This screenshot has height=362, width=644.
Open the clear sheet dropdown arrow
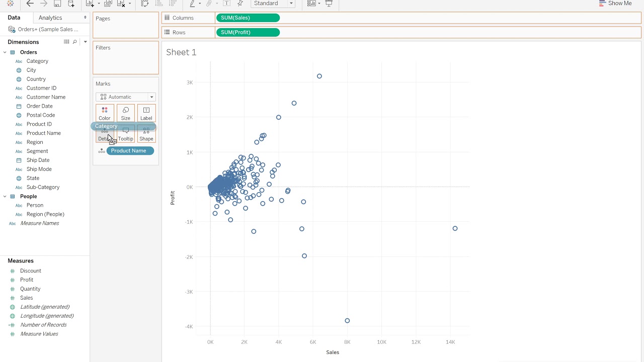coord(130,4)
